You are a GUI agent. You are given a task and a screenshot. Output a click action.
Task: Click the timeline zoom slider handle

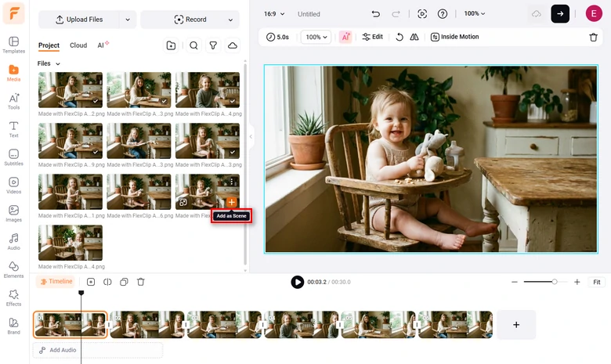tap(555, 282)
